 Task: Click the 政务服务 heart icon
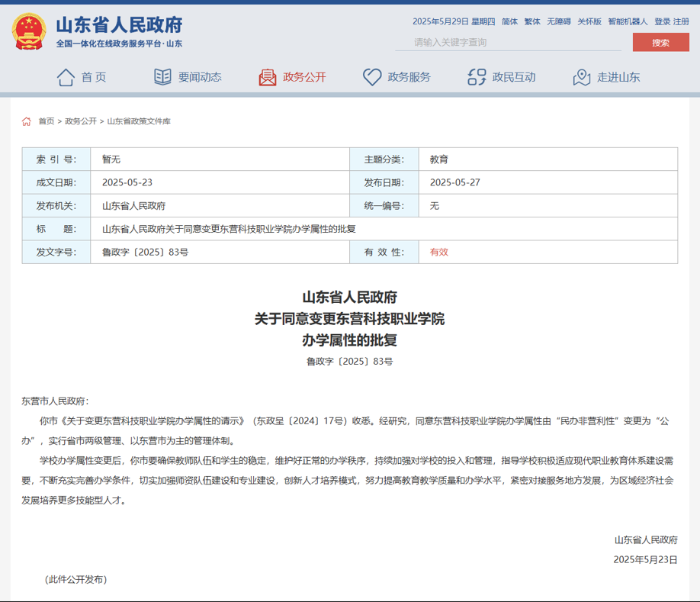[372, 77]
